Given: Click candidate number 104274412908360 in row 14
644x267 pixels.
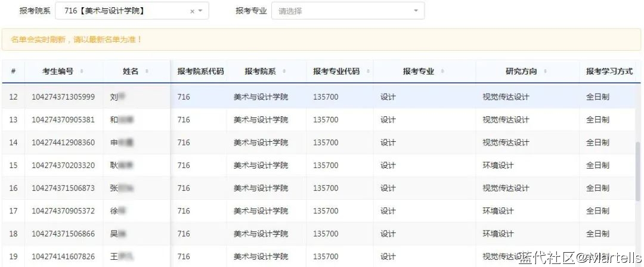Looking at the screenshot, I should click(x=63, y=143).
